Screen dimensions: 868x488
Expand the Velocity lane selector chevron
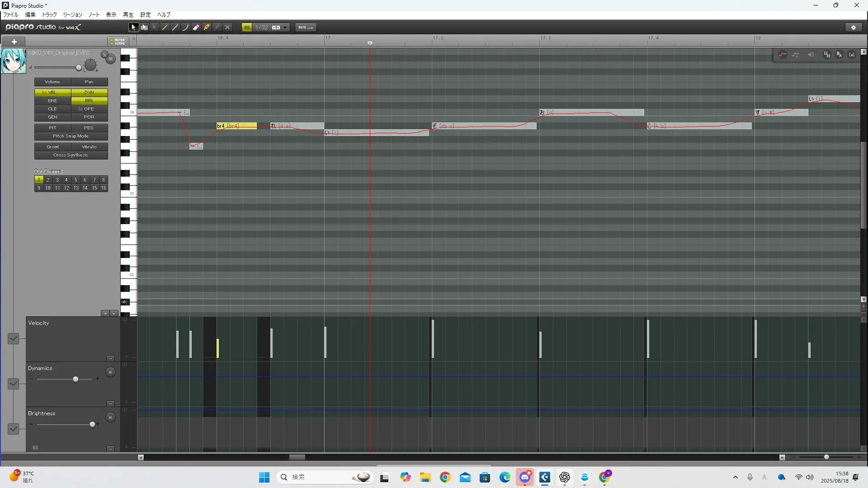pyautogui.click(x=13, y=338)
